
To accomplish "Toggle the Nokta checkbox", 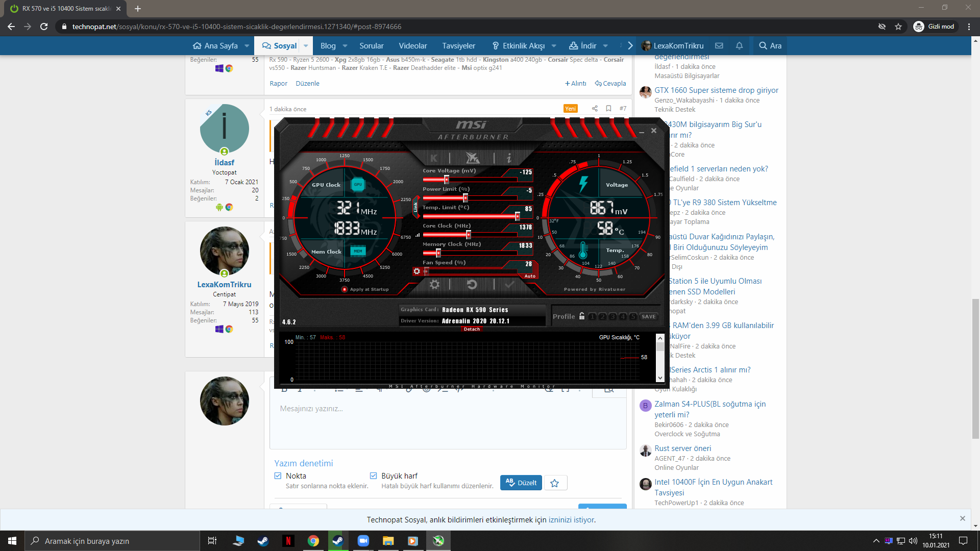I will coord(278,476).
